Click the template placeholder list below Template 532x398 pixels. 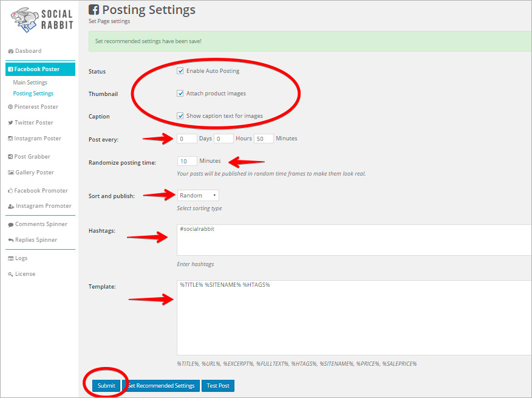297,364
